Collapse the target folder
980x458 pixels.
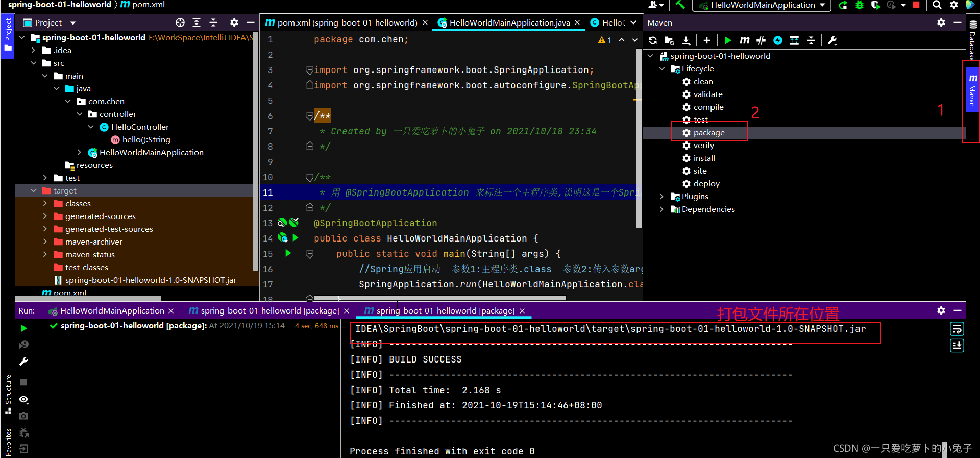[34, 190]
